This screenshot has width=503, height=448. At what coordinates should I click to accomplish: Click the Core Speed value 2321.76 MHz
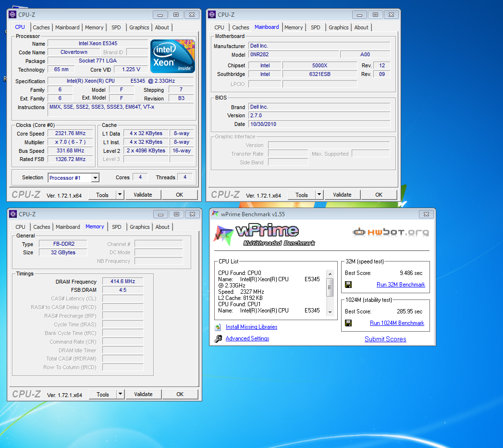(x=70, y=133)
